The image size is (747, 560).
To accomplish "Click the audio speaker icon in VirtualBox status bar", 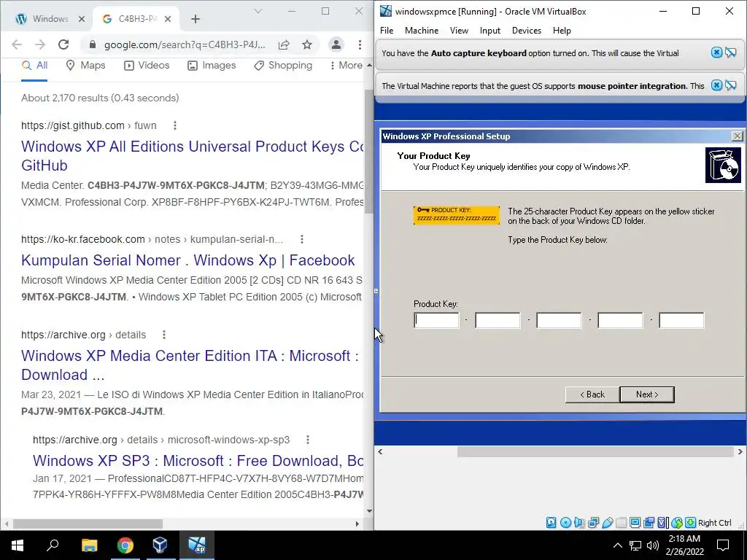I will click(x=579, y=523).
